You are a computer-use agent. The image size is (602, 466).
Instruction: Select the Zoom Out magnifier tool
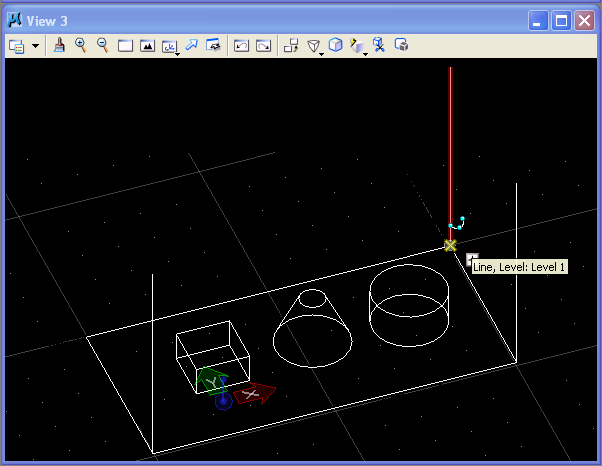(x=103, y=45)
